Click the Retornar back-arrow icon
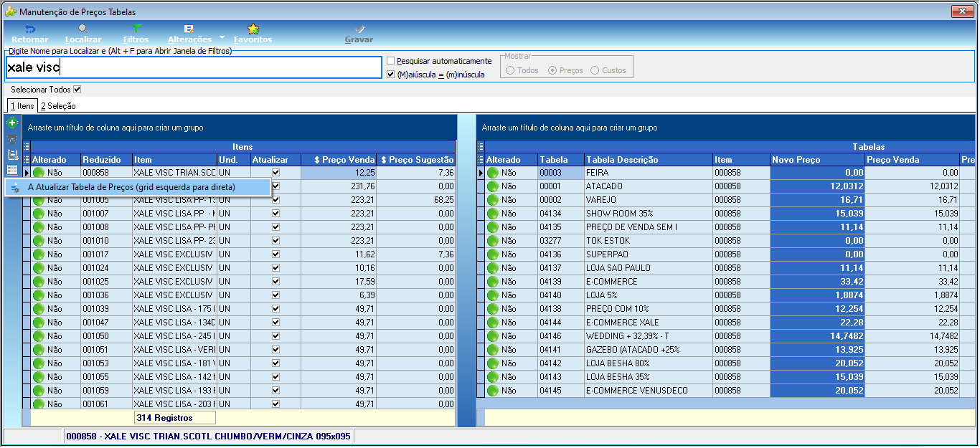 (x=30, y=29)
